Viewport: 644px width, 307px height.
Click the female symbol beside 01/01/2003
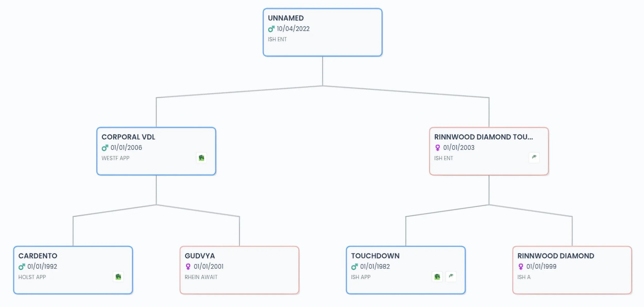438,148
